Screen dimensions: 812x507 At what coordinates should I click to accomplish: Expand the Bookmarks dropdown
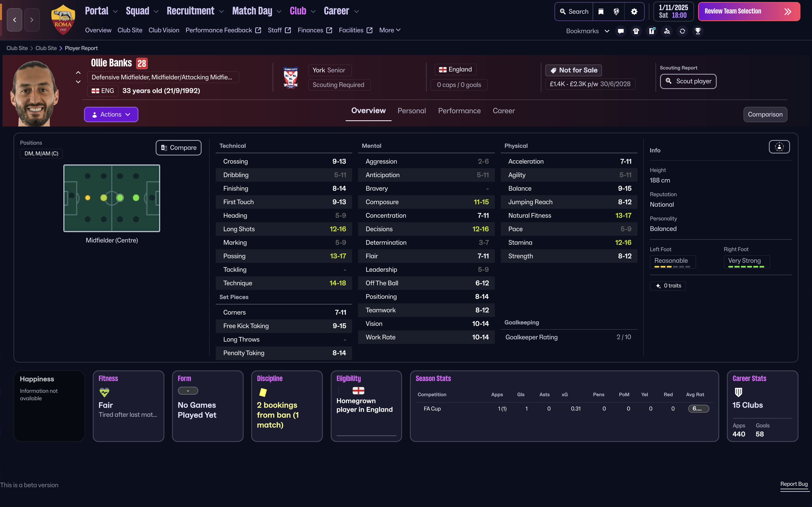point(588,31)
